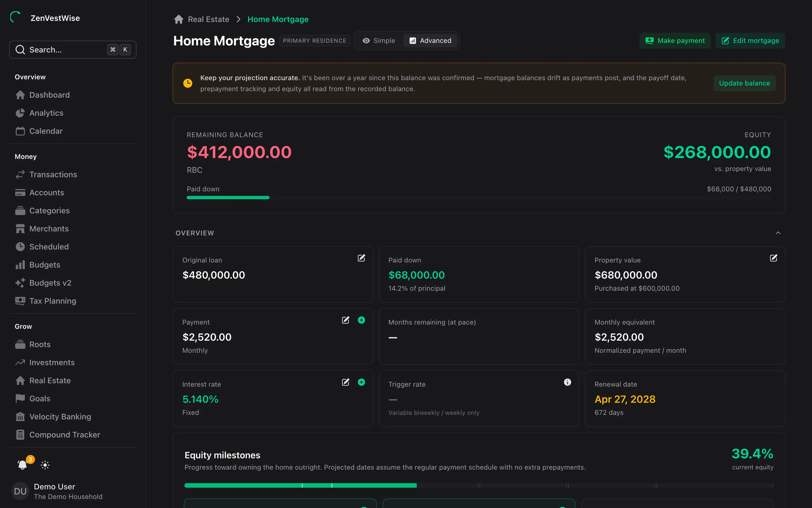The height and width of the screenshot is (508, 812).
Task: Click Home Mortgage breadcrumb link
Action: point(278,19)
